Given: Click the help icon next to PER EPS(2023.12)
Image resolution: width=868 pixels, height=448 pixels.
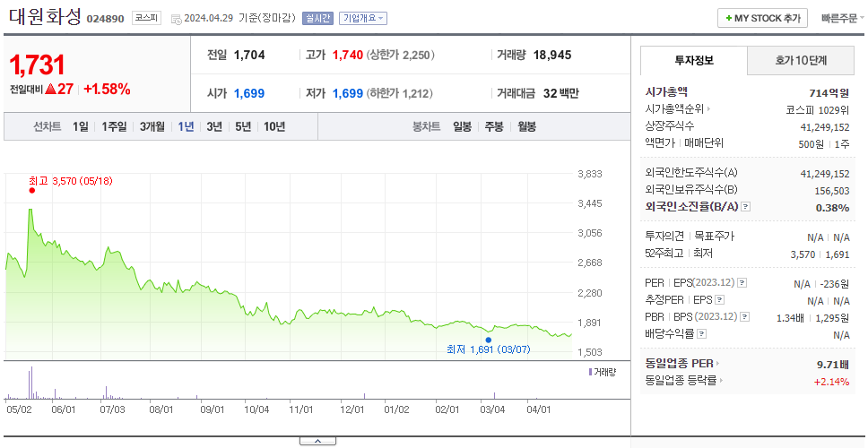Looking at the screenshot, I should pyautogui.click(x=742, y=283).
